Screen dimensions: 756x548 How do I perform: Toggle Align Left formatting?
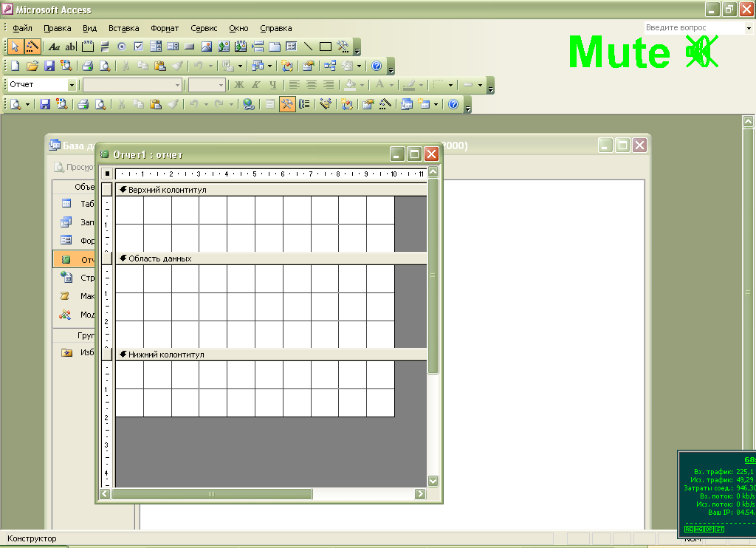click(x=294, y=85)
